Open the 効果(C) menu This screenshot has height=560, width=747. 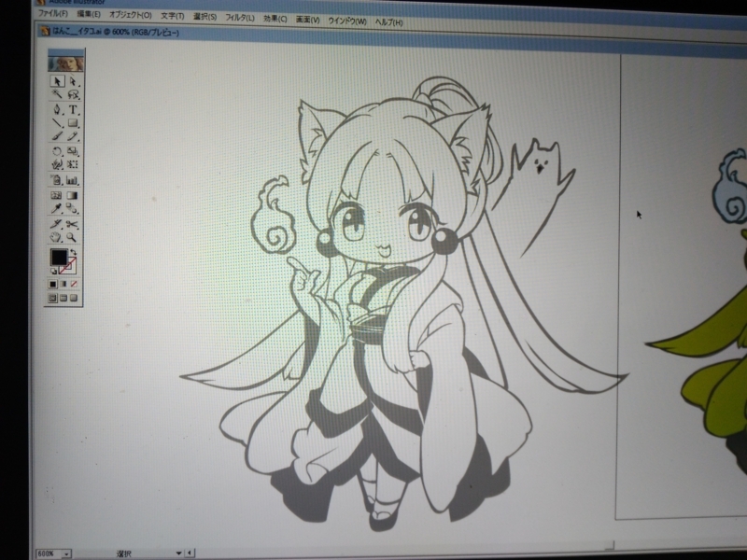(275, 19)
